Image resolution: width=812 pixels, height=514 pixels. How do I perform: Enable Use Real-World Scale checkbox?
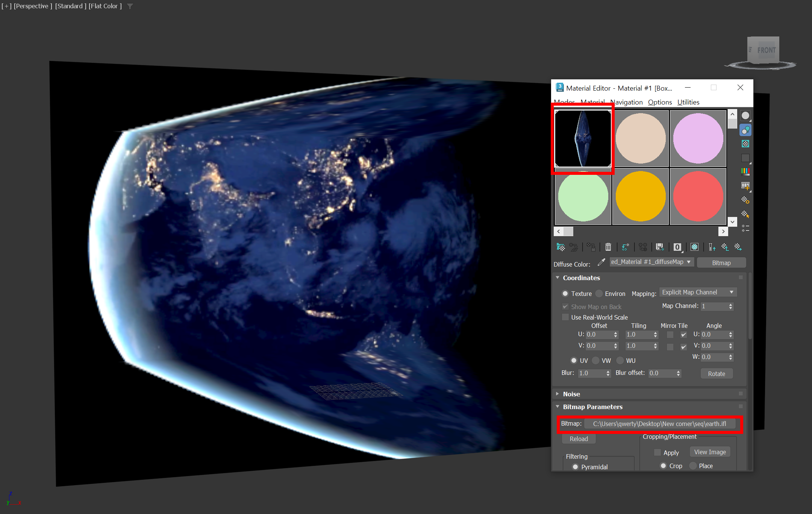tap(565, 317)
